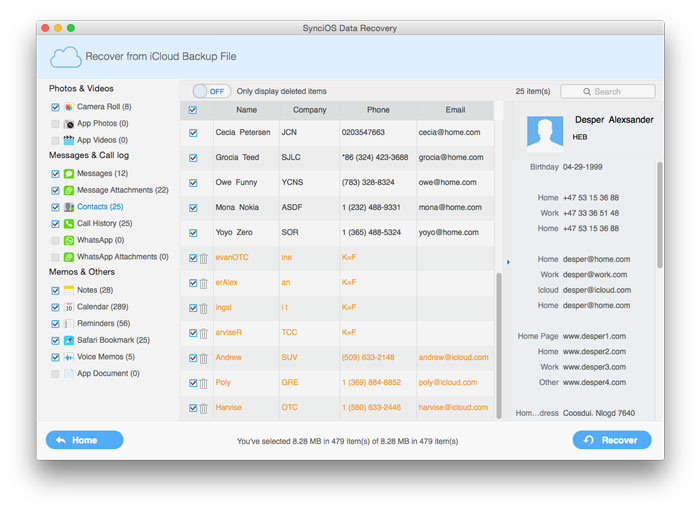
Task: Click the detail panel vertical scrollbar
Action: click(x=660, y=215)
